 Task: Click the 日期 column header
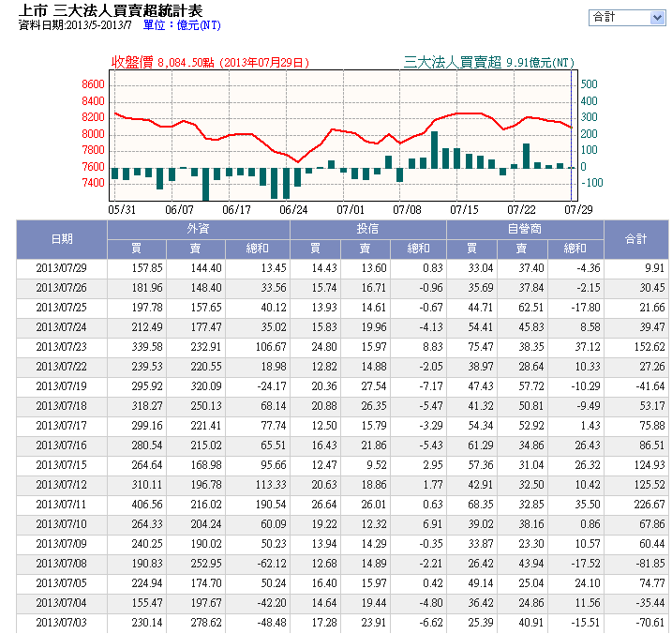62,239
